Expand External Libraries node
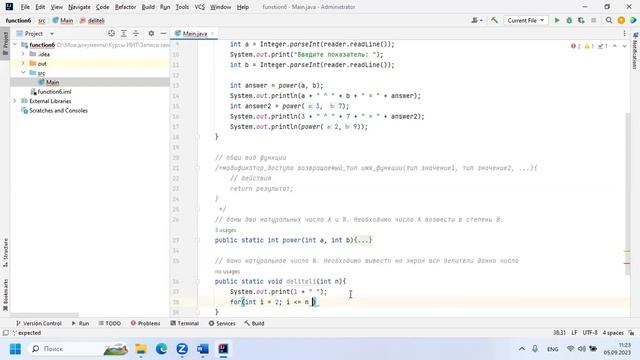Image resolution: width=640 pixels, height=360 pixels. (x=15, y=101)
